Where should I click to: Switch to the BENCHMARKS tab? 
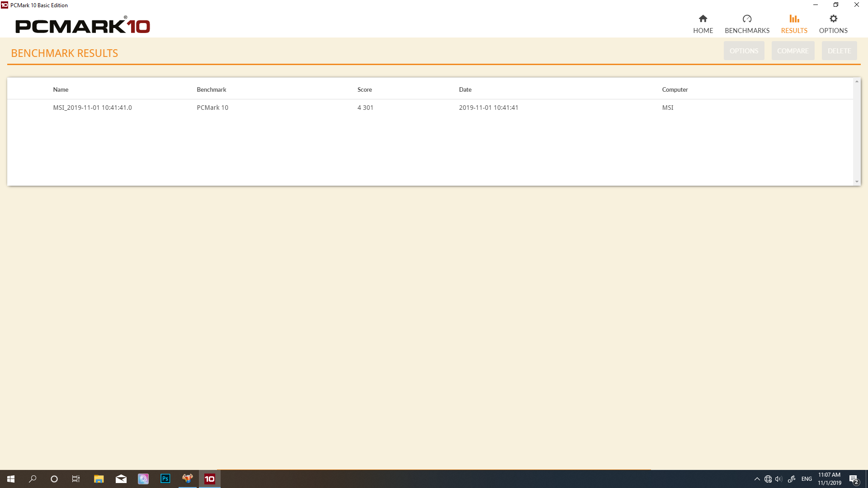[x=747, y=24]
